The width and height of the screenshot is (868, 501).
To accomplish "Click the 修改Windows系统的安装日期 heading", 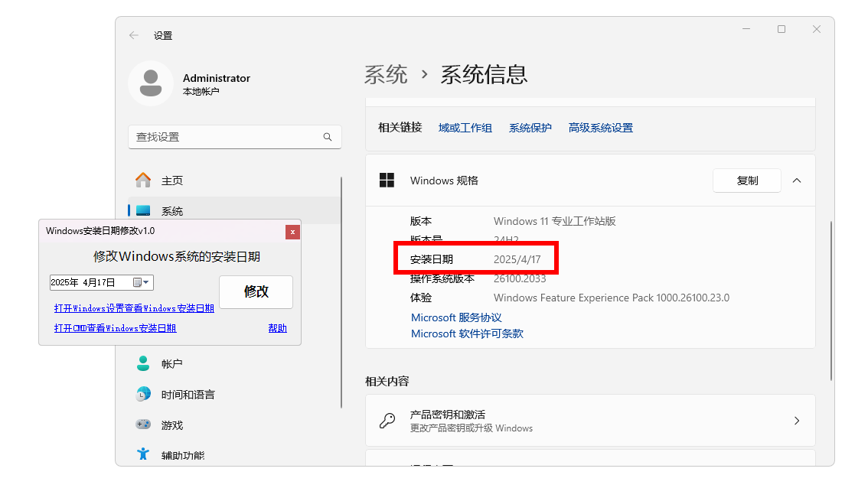I will click(177, 256).
